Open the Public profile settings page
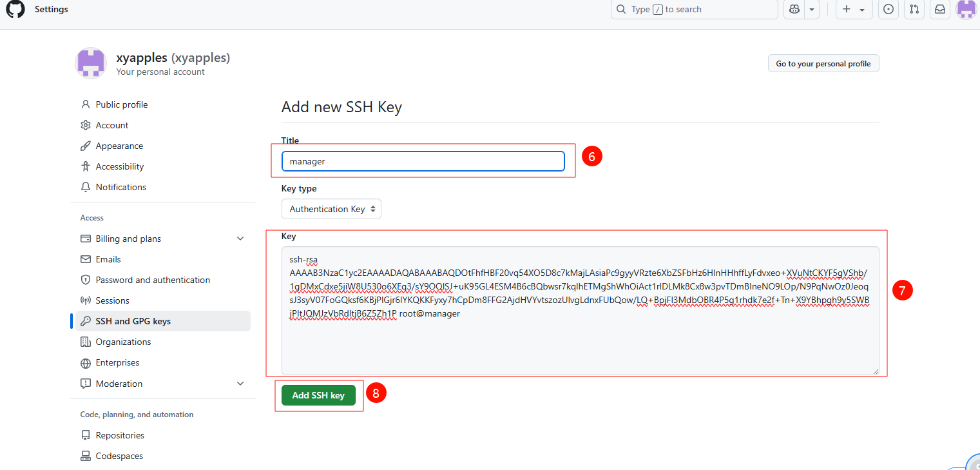980x470 pixels. point(121,104)
